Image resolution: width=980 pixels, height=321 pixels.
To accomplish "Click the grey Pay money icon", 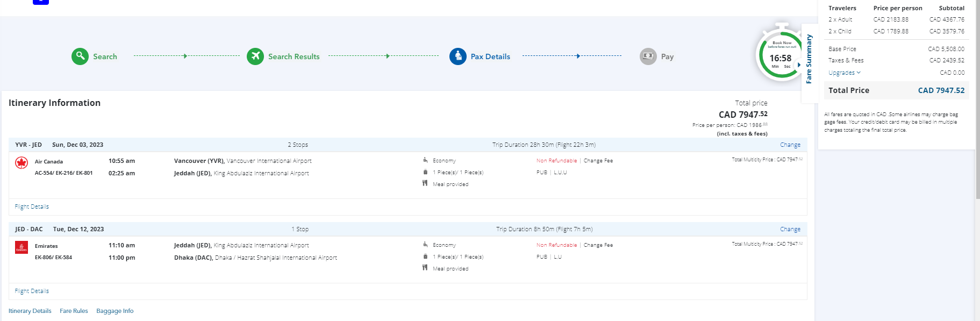I will (x=648, y=56).
